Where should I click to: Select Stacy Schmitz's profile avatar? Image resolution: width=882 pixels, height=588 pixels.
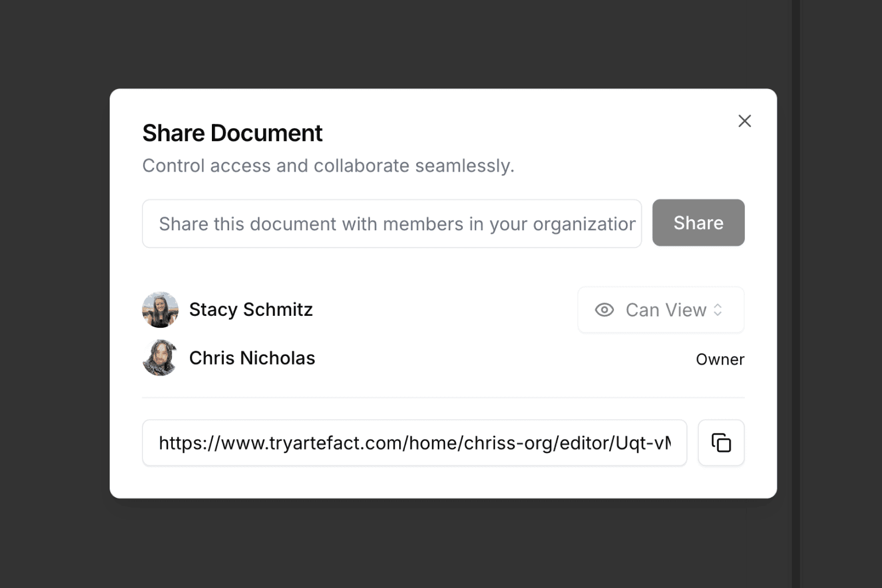coord(160,310)
